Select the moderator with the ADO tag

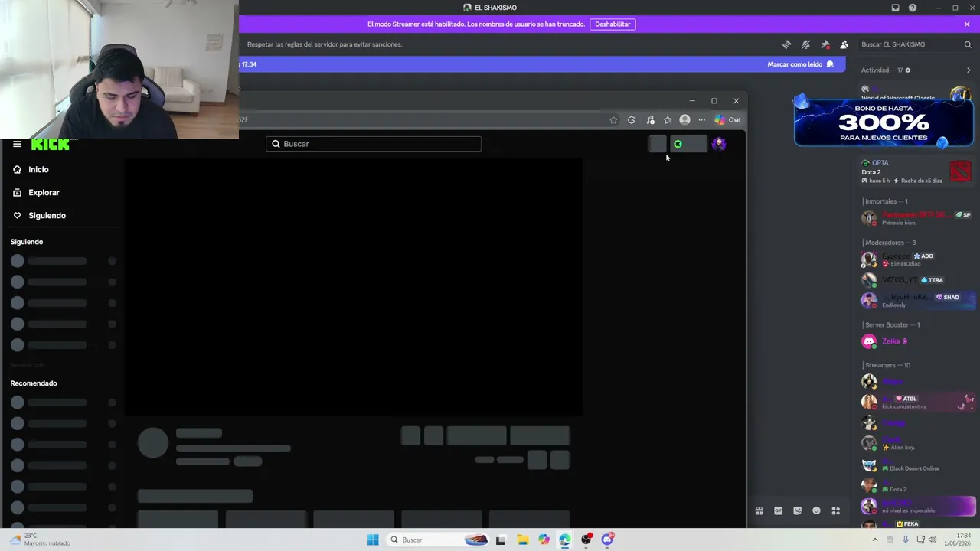[916, 259]
